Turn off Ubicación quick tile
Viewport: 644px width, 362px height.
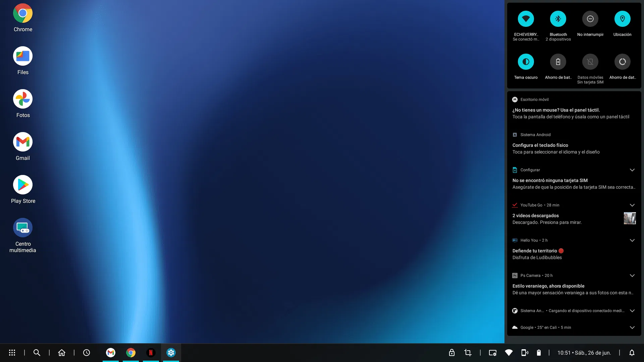[x=623, y=19]
